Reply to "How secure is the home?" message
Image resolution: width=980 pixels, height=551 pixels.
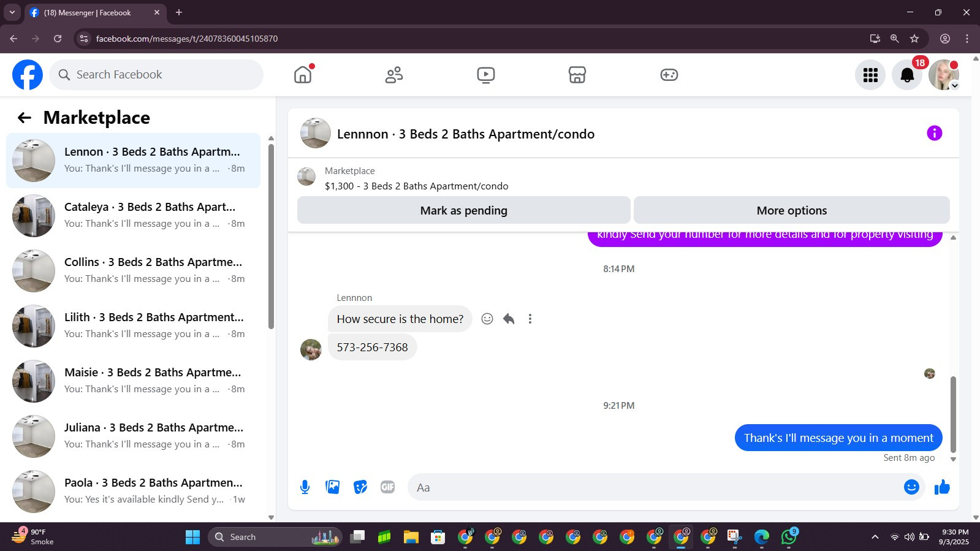point(509,319)
